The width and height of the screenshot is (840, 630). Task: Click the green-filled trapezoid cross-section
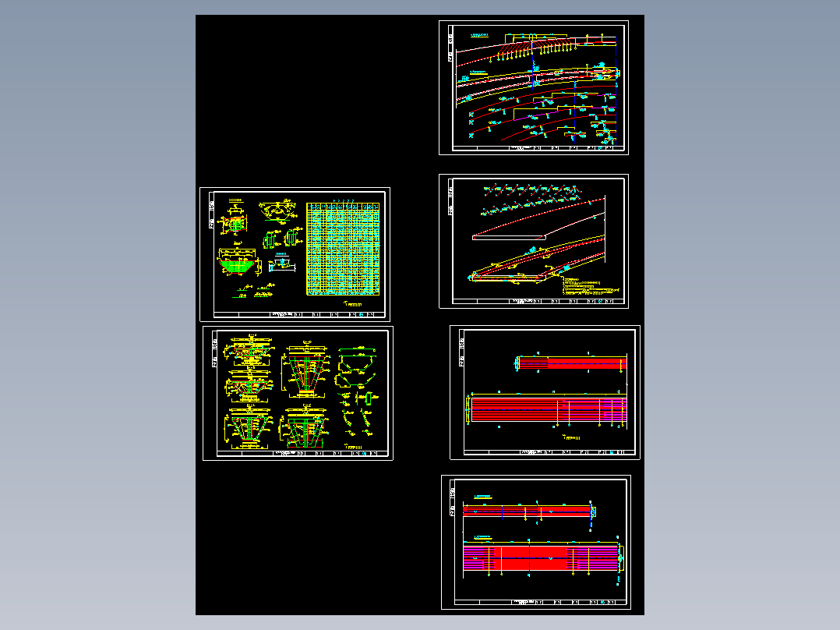(237, 265)
